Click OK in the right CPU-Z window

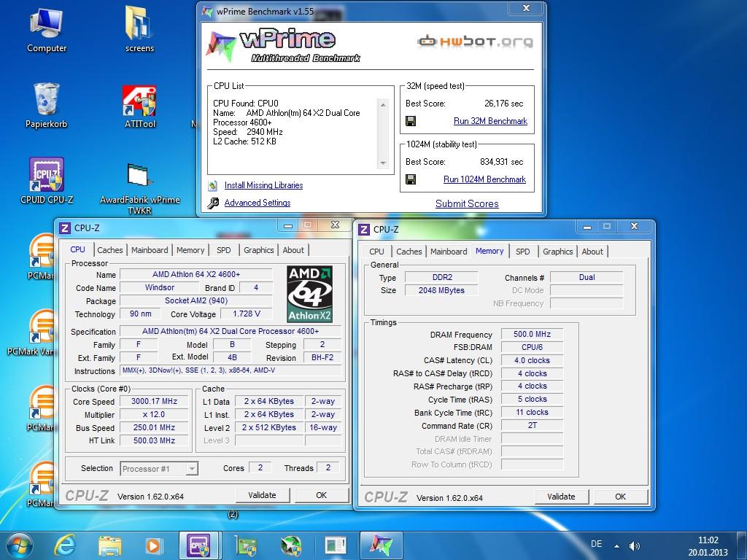click(620, 497)
